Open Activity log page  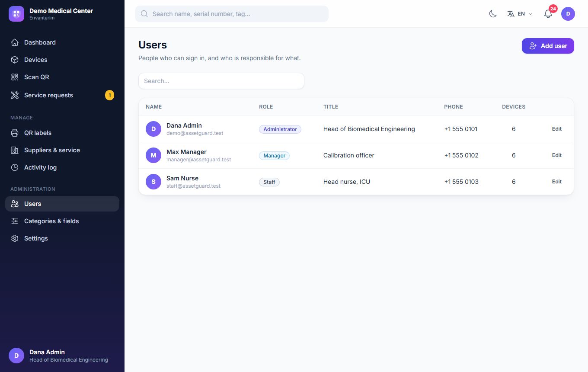(62, 167)
